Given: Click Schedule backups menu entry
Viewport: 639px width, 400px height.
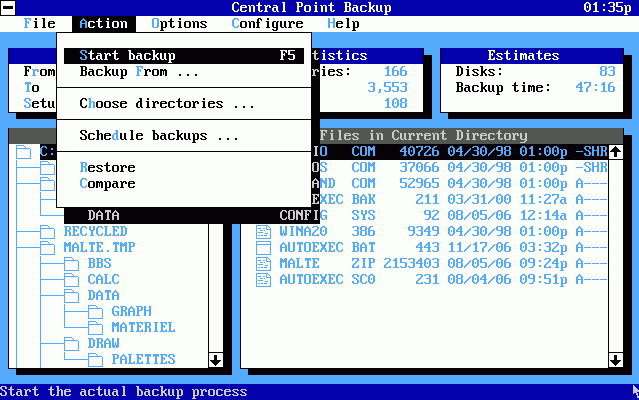Looking at the screenshot, I should click(159, 136).
